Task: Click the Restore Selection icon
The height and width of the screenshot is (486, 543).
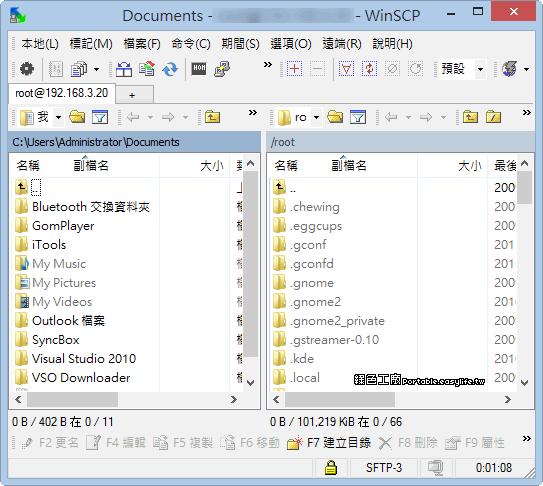Action: 415,69
